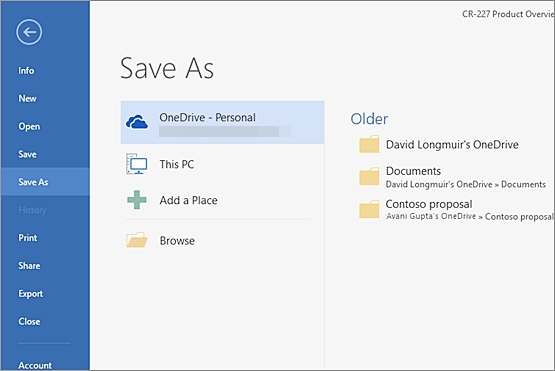Click the back arrow circle icon
The width and height of the screenshot is (555, 371).
coord(29,32)
